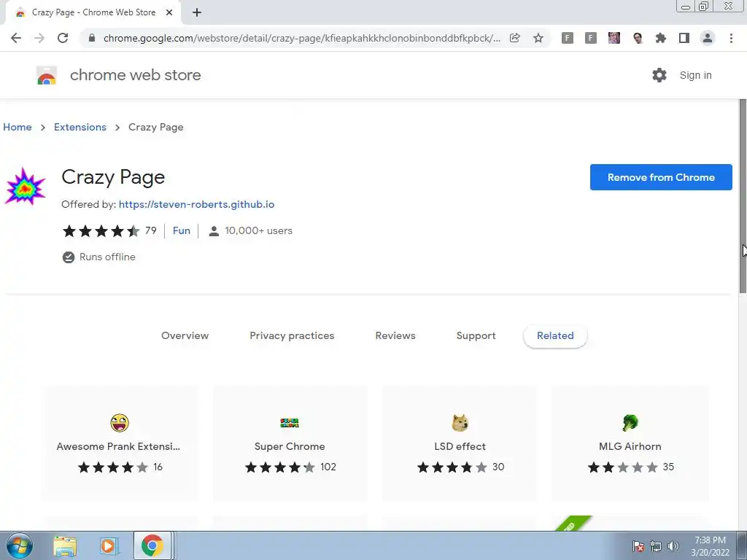Viewport: 747px width, 560px height.
Task: Share this page via the share icon
Action: point(514,38)
